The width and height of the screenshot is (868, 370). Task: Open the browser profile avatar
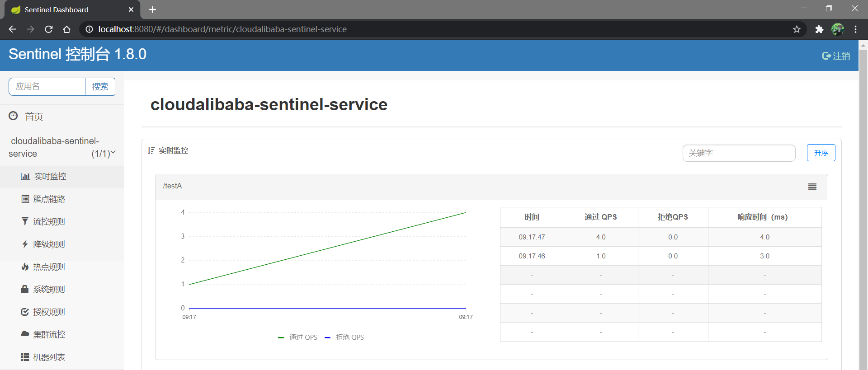click(838, 29)
